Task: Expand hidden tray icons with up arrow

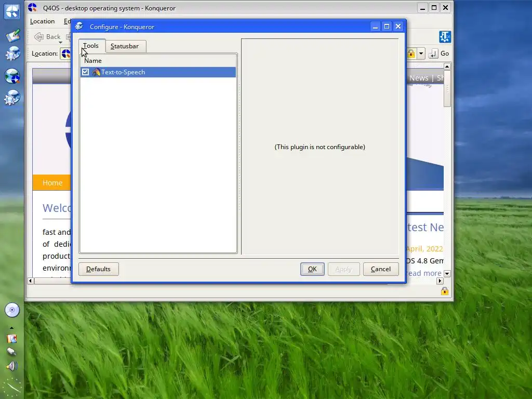Action: pyautogui.click(x=11, y=328)
